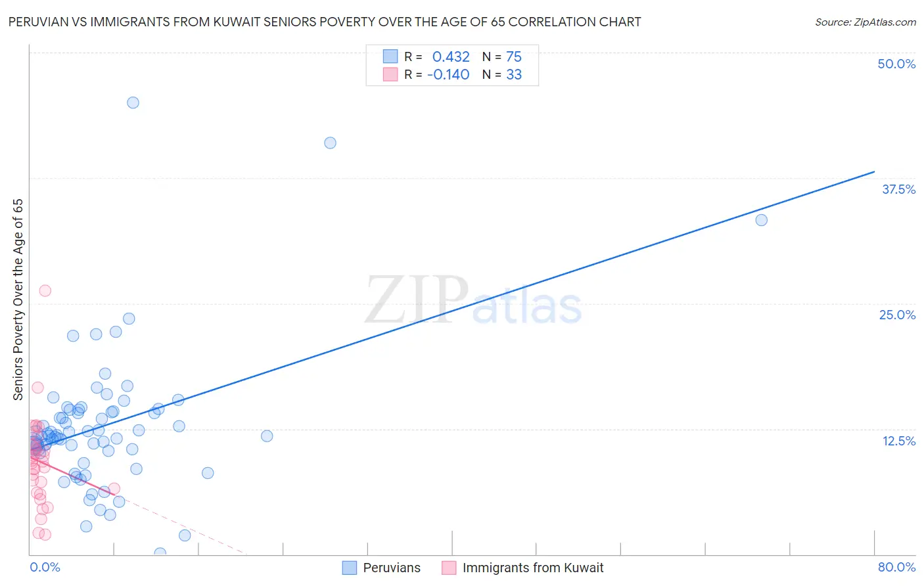Click the pink swatch beside R = -0.140
The height and width of the screenshot is (586, 924).
[390, 74]
